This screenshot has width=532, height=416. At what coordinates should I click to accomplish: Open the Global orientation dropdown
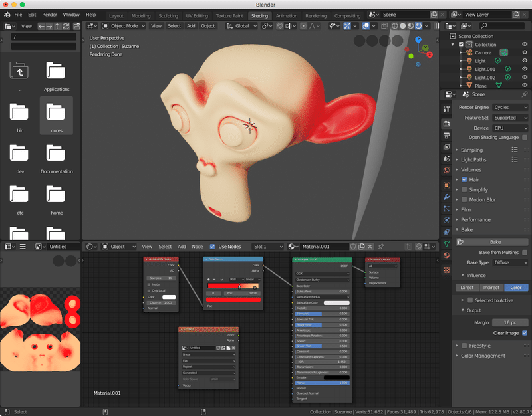pos(241,26)
